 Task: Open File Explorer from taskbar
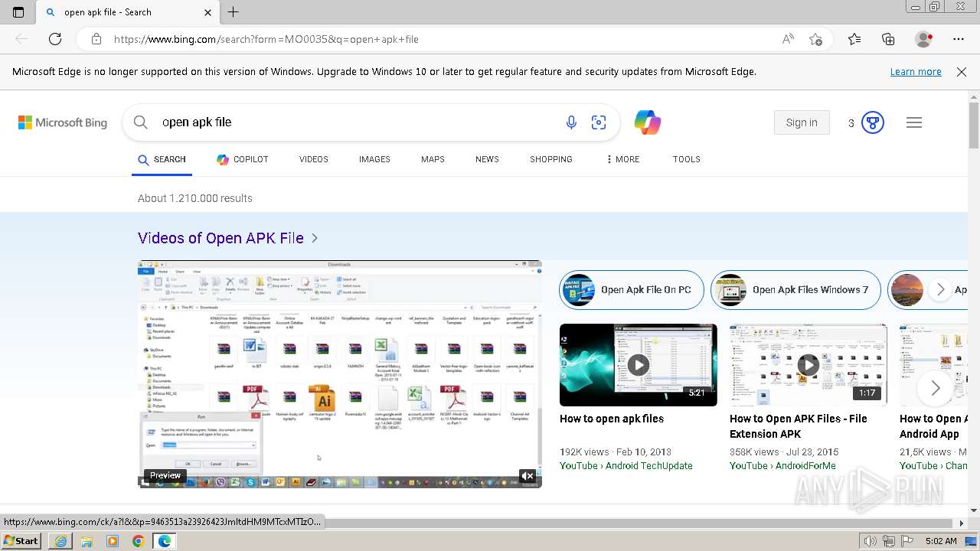click(87, 541)
